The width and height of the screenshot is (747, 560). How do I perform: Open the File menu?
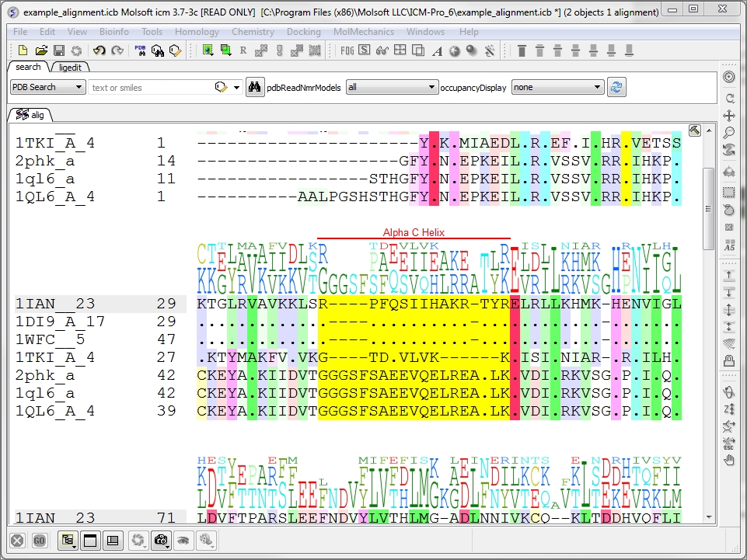[20, 31]
